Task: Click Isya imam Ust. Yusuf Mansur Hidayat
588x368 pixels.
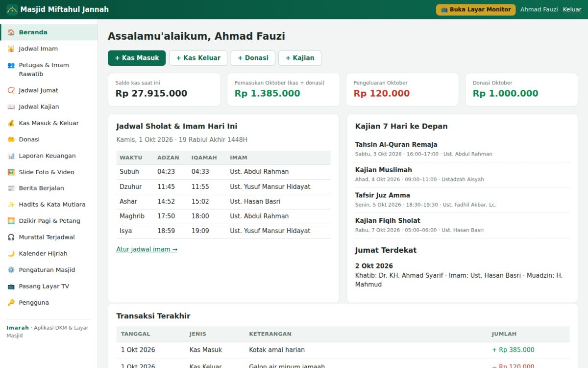Action: (x=270, y=231)
